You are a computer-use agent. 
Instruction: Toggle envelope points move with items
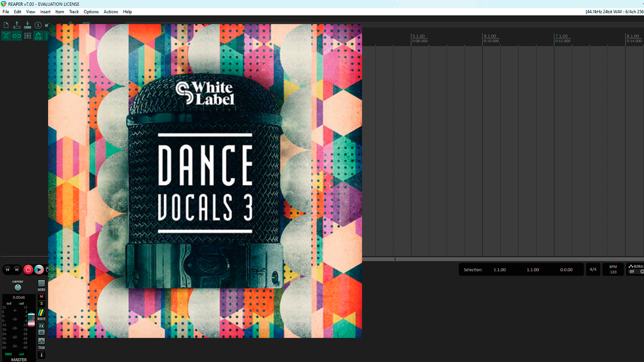point(38,36)
